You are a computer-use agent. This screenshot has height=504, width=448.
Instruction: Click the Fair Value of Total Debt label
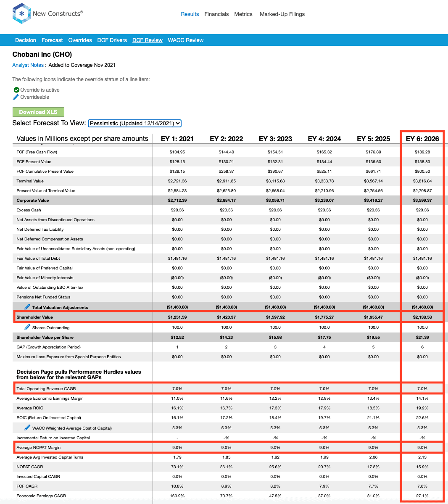tap(38, 258)
